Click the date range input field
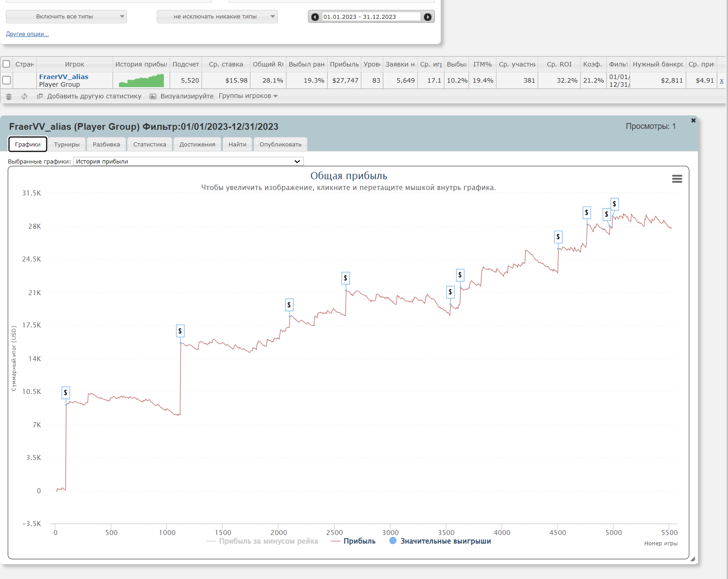 (x=371, y=17)
